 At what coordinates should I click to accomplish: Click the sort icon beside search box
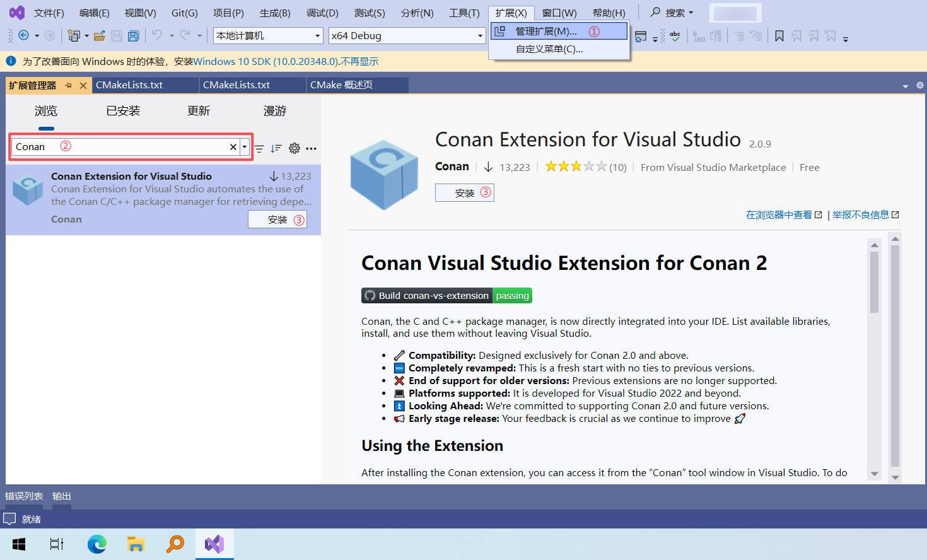click(276, 148)
